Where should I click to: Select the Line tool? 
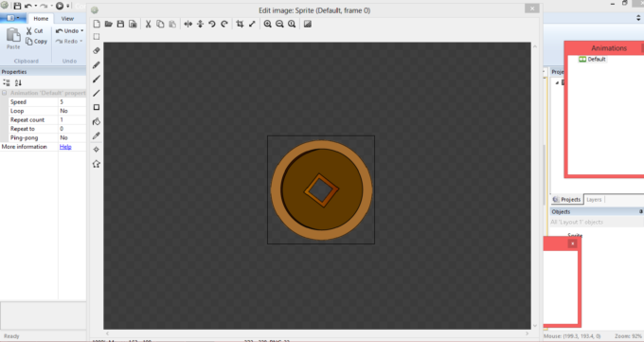[x=97, y=93]
